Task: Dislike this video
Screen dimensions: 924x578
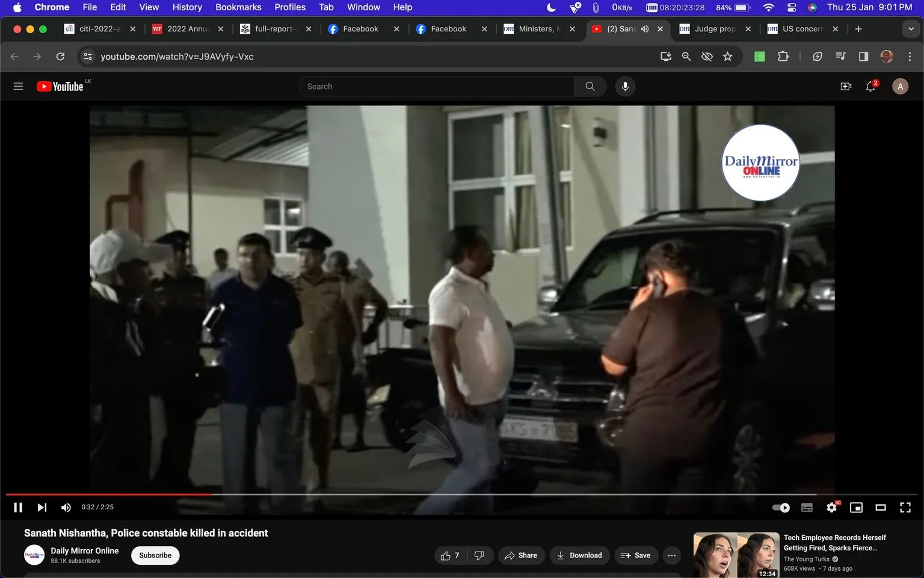Action: [479, 555]
